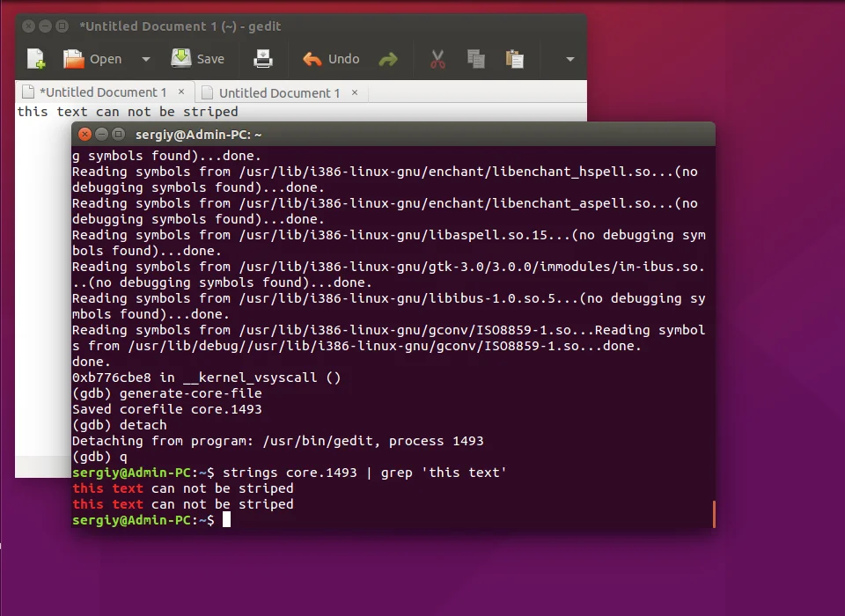
Task: Close the modified *Untitled Document 1 tab
Action: tap(181, 92)
